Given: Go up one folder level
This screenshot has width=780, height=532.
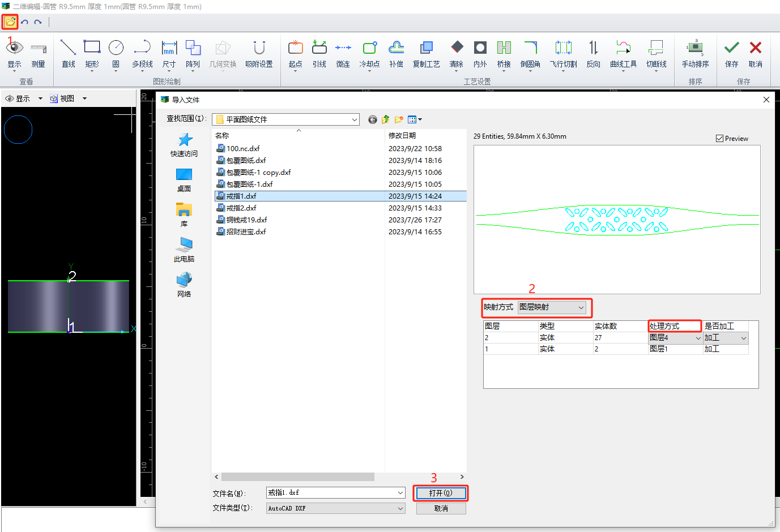Looking at the screenshot, I should click(386, 119).
